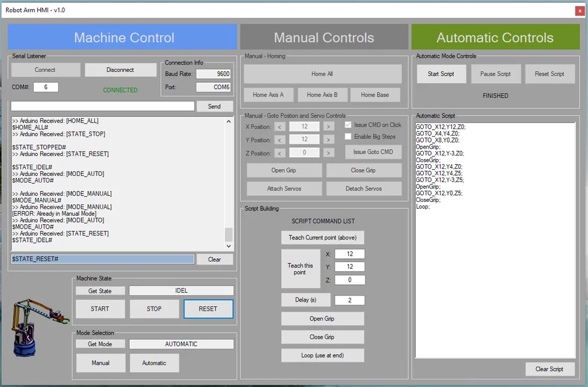588x387 pixels.
Task: Click the Port field showing COM6
Action: pos(213,87)
